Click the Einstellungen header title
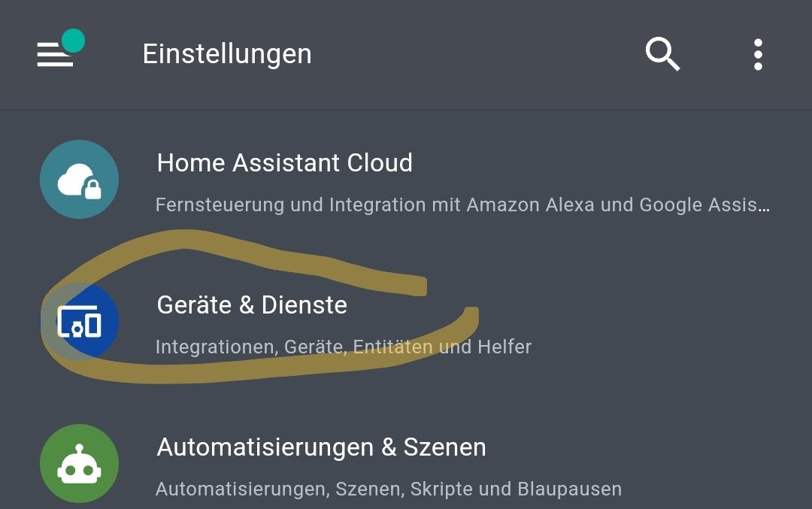812x509 pixels. point(227,54)
